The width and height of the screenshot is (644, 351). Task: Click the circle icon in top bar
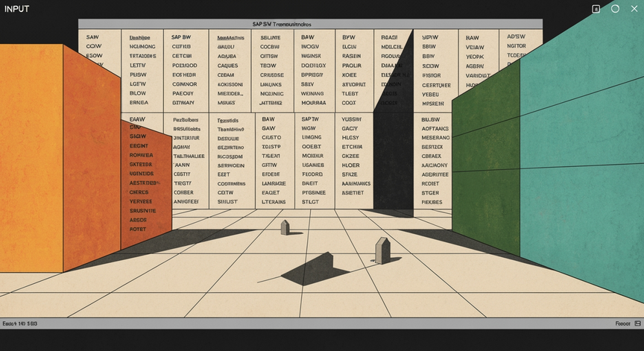tap(615, 9)
